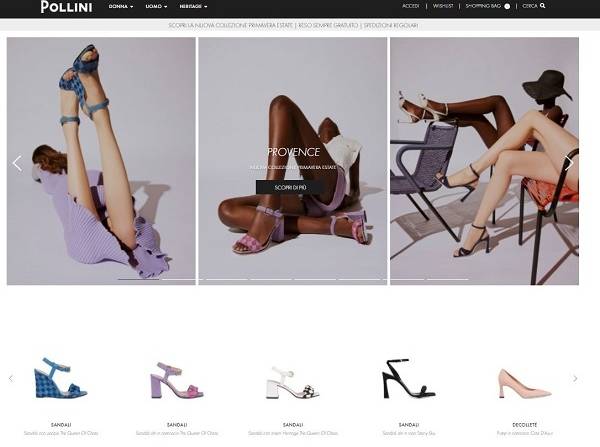Viewport: 600px width, 447px height.
Task: Go to previous hero banner slide
Action: [17, 163]
